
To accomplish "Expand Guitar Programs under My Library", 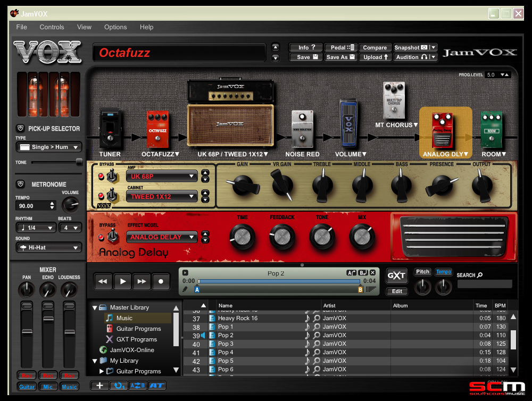I will 102,371.
